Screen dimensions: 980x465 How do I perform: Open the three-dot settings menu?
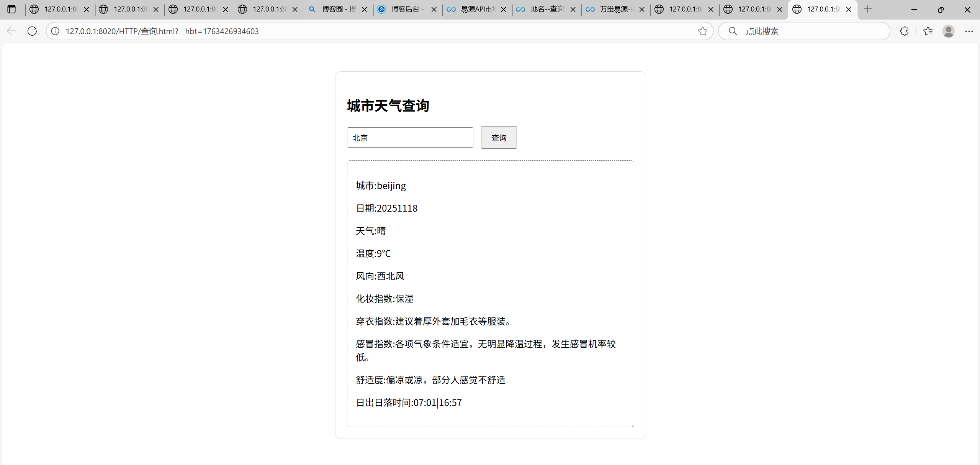pos(969,31)
